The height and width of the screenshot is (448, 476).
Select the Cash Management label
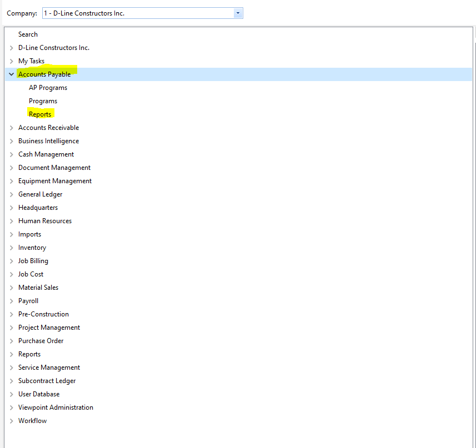[46, 154]
